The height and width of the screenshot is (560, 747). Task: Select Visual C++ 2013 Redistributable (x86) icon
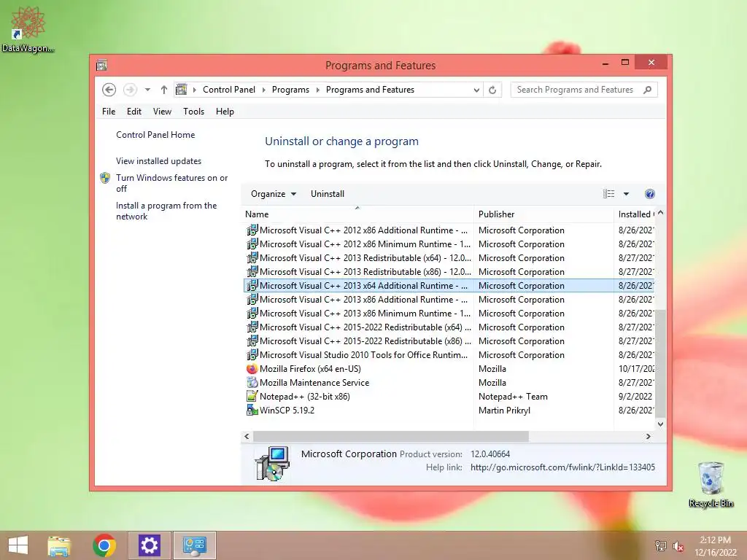coord(252,271)
